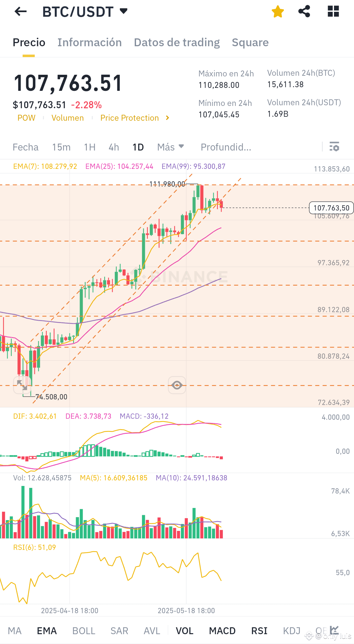Toggle the MACD indicator
The width and height of the screenshot is (354, 644).
pyautogui.click(x=222, y=631)
